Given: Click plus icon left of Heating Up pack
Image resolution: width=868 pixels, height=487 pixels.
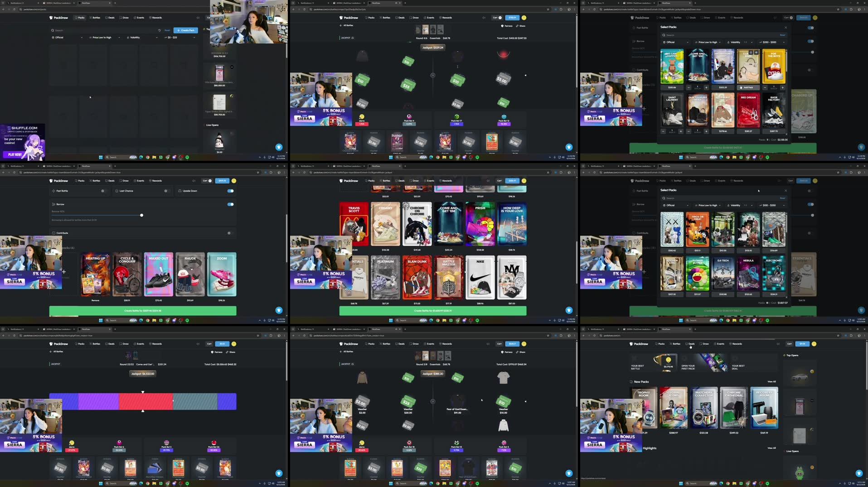Looking at the screenshot, I should coord(64,272).
